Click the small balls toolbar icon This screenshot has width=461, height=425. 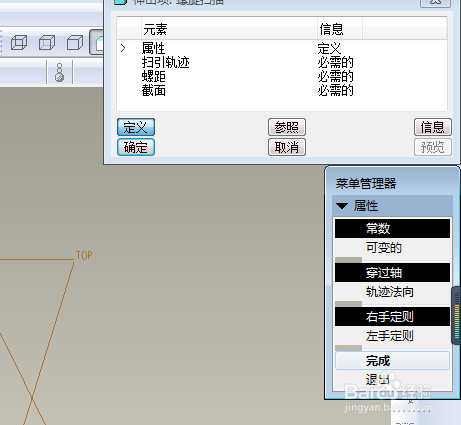(59, 72)
